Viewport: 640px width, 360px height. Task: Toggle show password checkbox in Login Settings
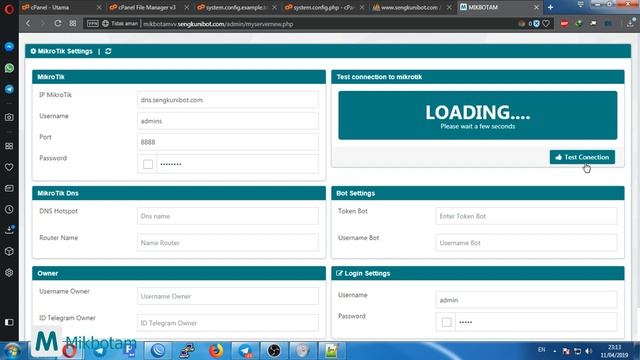[447, 322]
